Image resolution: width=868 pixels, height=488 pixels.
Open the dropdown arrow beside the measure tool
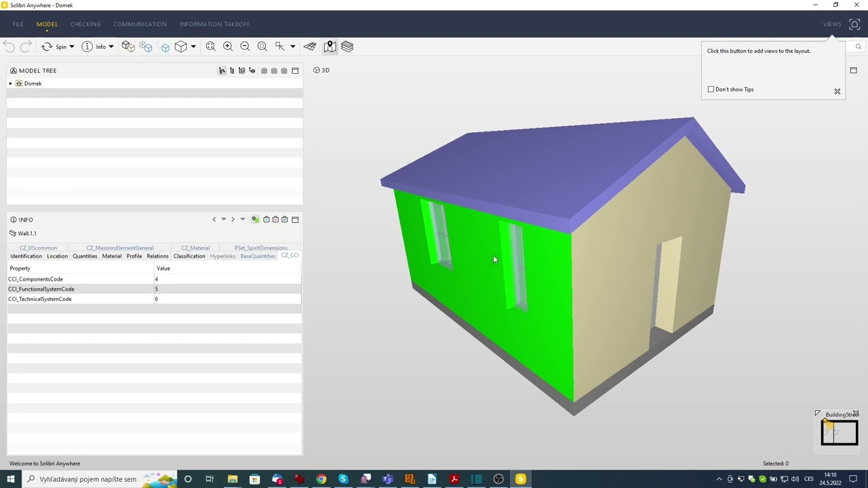(293, 47)
